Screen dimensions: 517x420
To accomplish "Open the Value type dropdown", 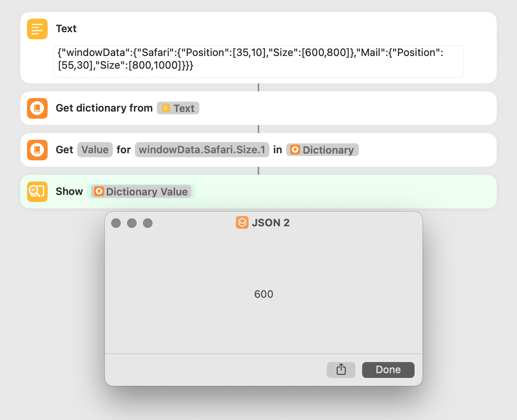I will pos(95,150).
